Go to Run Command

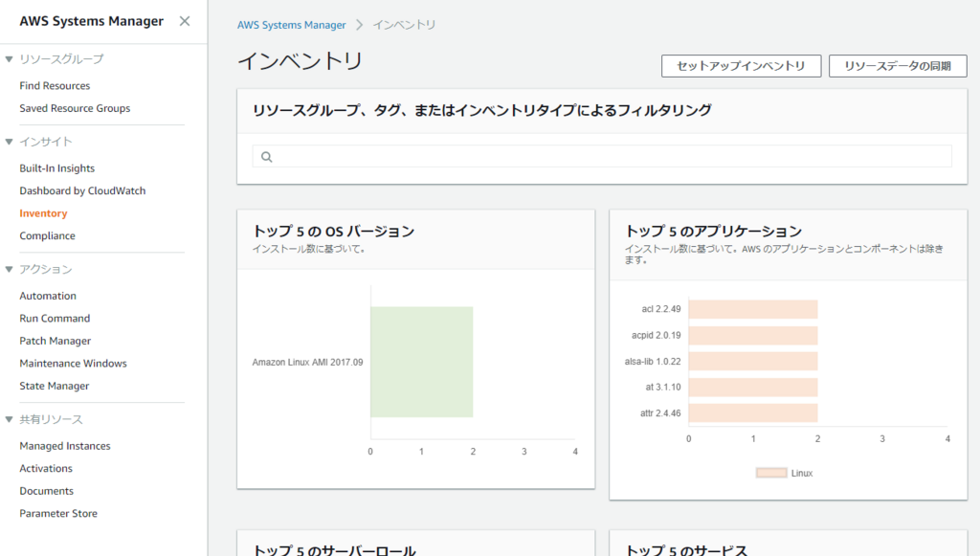(55, 318)
